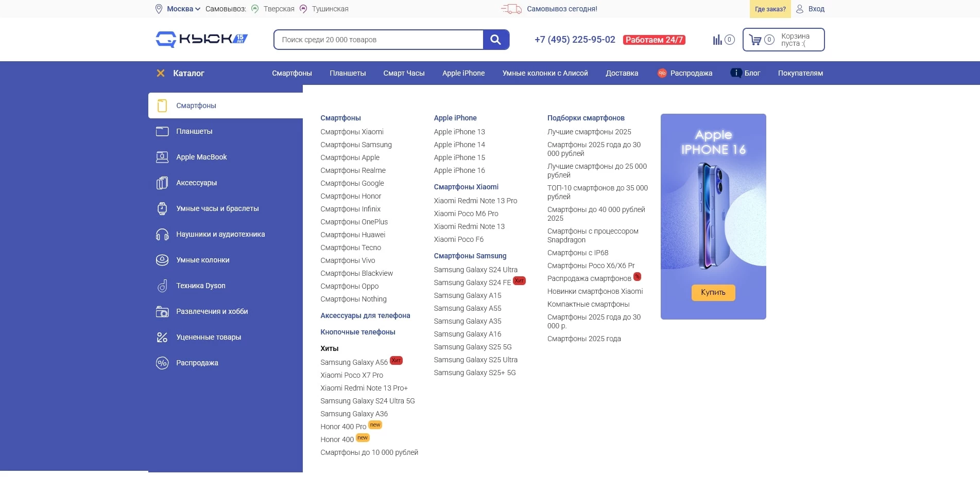Select Доставка in the navigation bar
The width and height of the screenshot is (980, 477).
click(622, 73)
